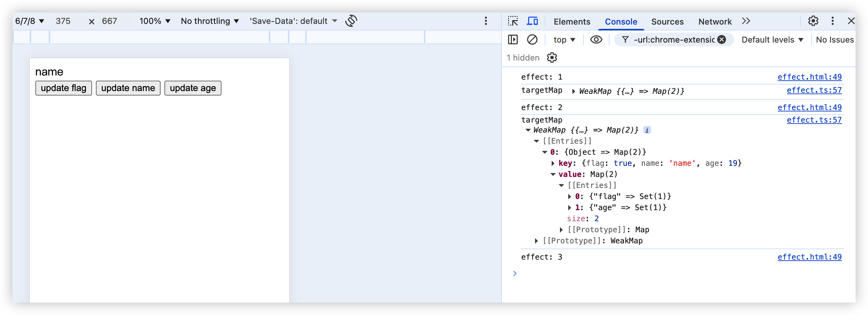The width and height of the screenshot is (868, 315).
Task: Open device toolbar more options menu
Action: tap(486, 21)
